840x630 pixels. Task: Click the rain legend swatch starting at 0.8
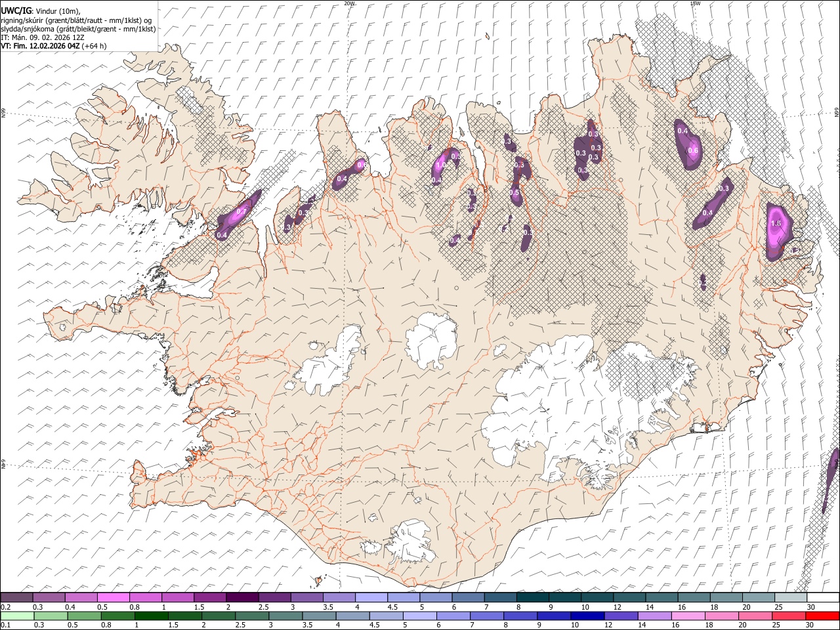(x=117, y=616)
